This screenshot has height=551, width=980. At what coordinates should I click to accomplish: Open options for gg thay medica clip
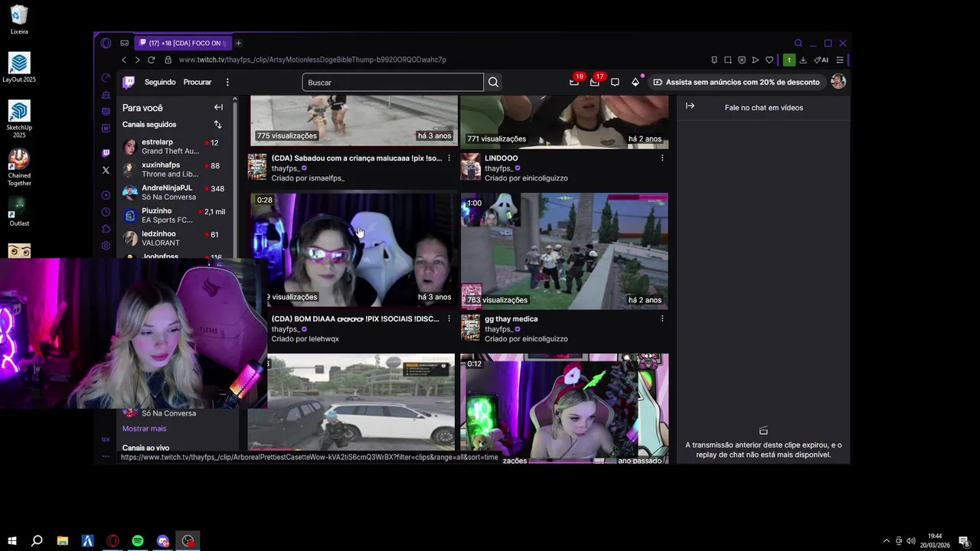coord(662,318)
